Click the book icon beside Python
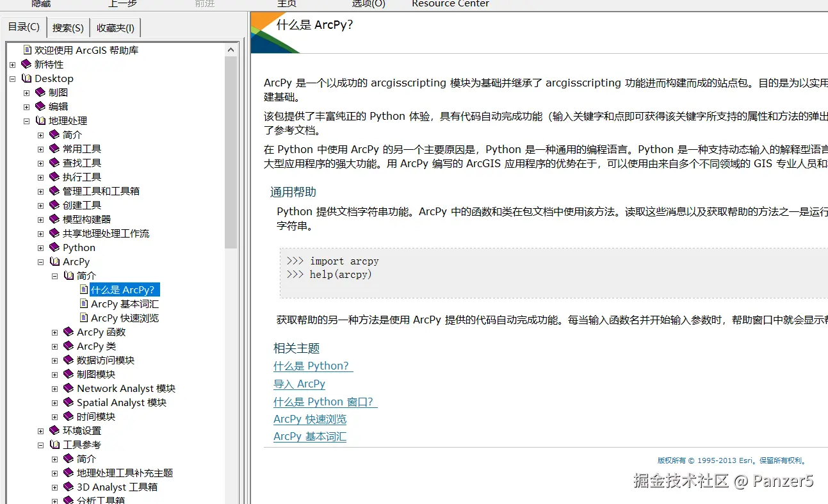The height and width of the screenshot is (504, 828). [54, 247]
